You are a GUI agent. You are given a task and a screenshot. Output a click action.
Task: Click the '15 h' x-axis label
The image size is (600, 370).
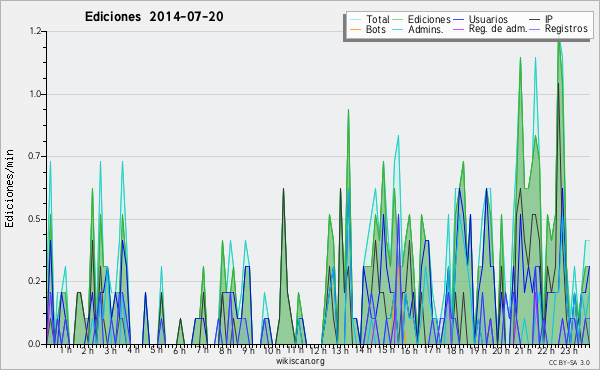[386, 350]
